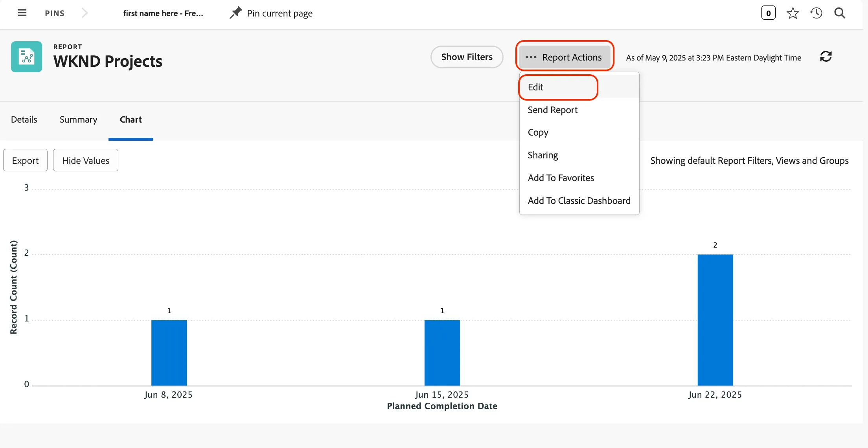
Task: Open recent history clock icon
Action: click(x=816, y=13)
